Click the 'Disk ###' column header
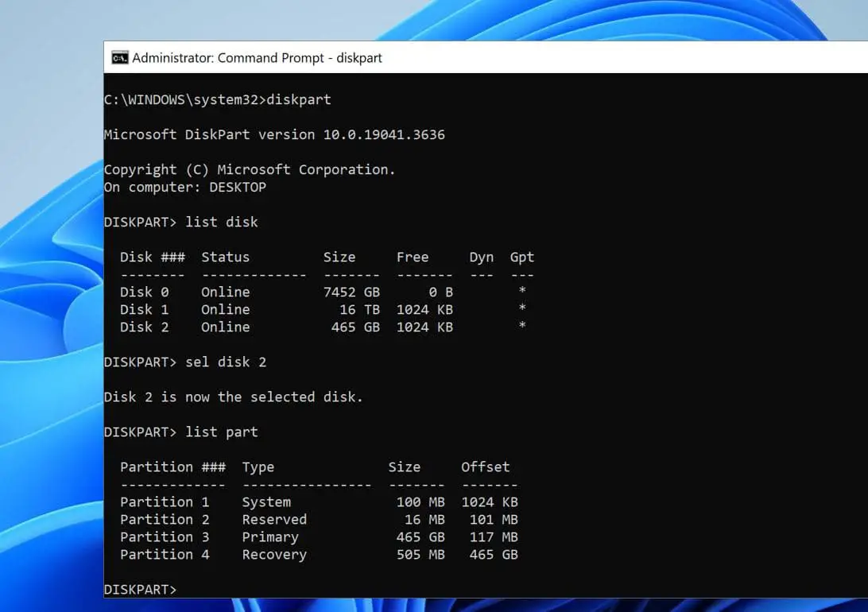 pos(153,257)
